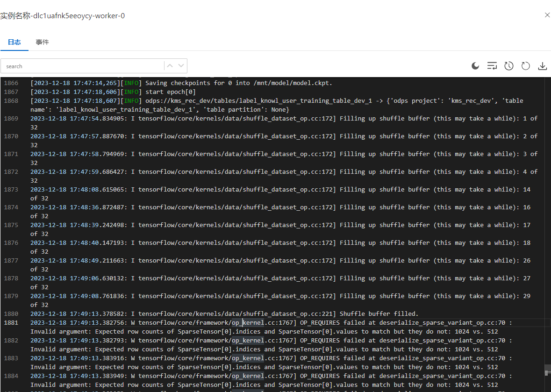Refresh the log output
Image resolution: width=551 pixels, height=392 pixels.
coord(526,66)
